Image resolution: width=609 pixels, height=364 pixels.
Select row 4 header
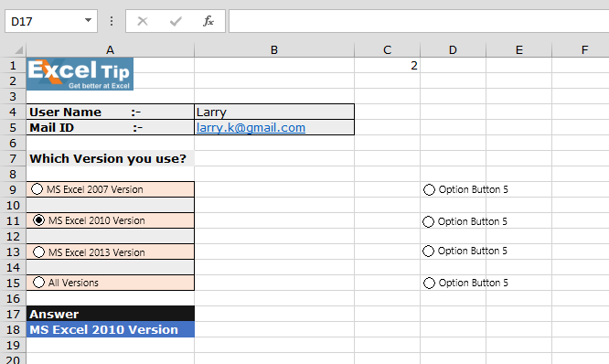pyautogui.click(x=13, y=112)
